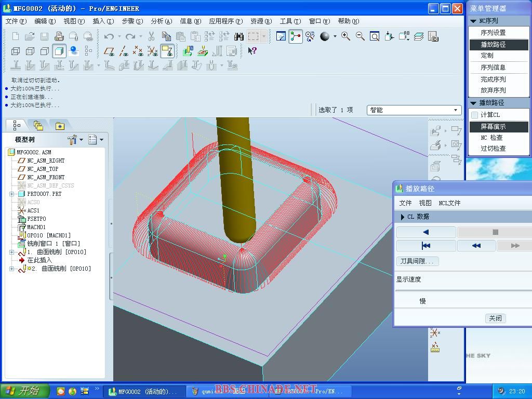
Task: Click the Print icon in the toolbar
Action: point(59,36)
